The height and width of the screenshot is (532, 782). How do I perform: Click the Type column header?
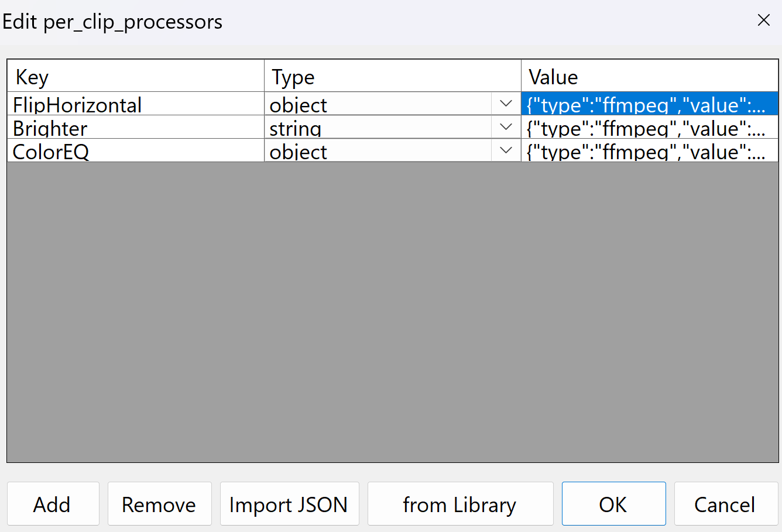tap(351, 76)
